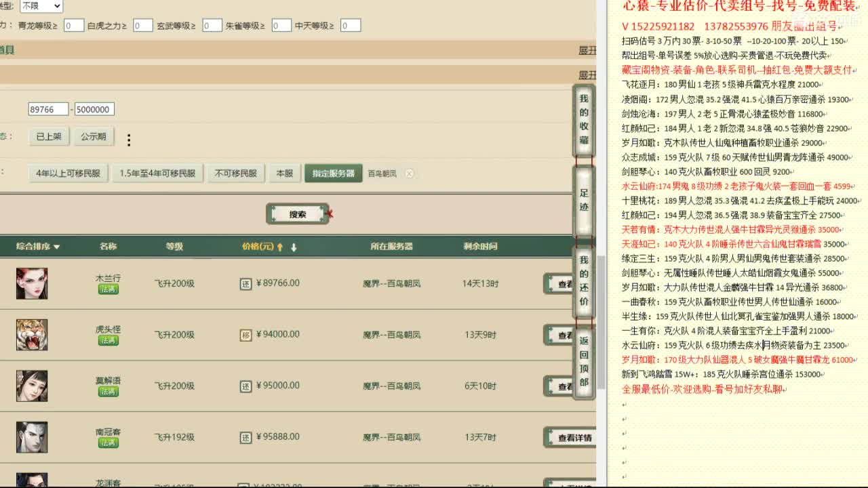Click the 青龙等级 value input
The height and width of the screenshot is (488, 868).
pos(73,26)
